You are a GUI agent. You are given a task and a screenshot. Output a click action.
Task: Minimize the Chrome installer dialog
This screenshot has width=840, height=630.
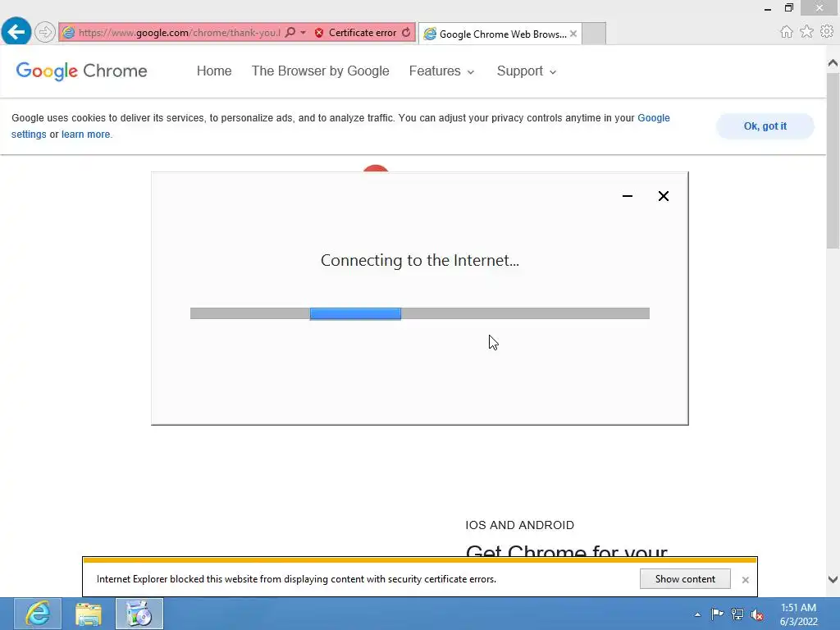click(x=628, y=196)
